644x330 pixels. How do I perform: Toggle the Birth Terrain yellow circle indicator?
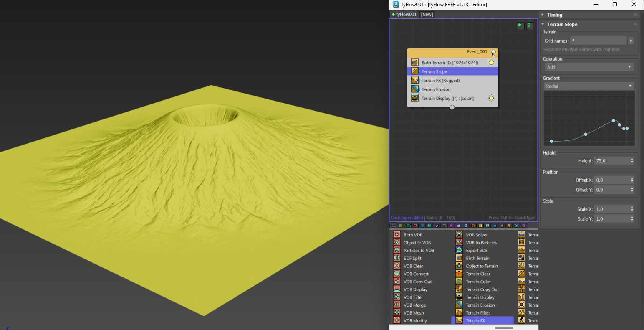pyautogui.click(x=491, y=63)
